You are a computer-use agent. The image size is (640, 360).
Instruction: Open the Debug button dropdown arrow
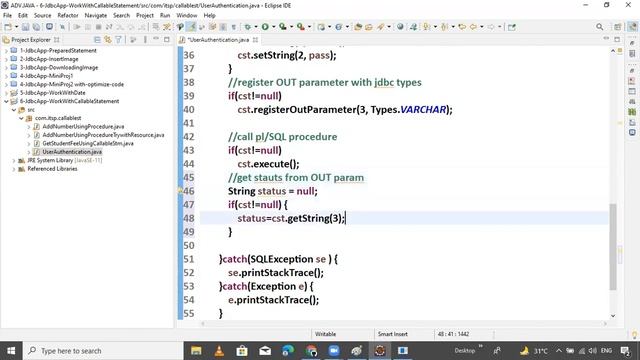(256, 27)
